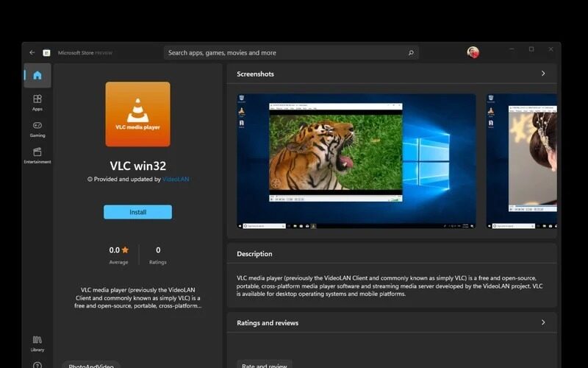The width and height of the screenshot is (588, 368).
Task: Click the VLC media player app icon
Action: pos(137,114)
